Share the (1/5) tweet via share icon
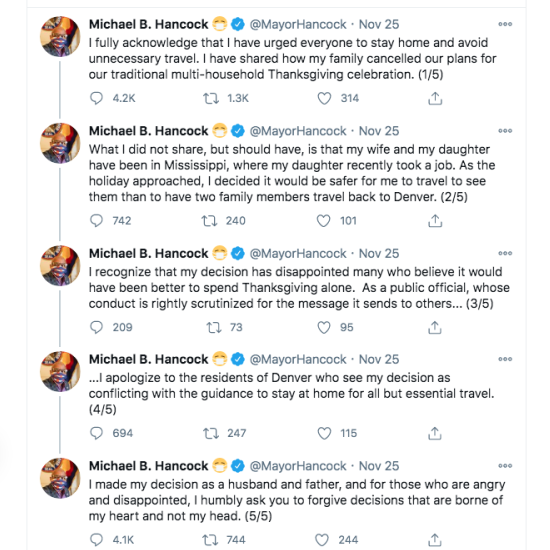 435,99
